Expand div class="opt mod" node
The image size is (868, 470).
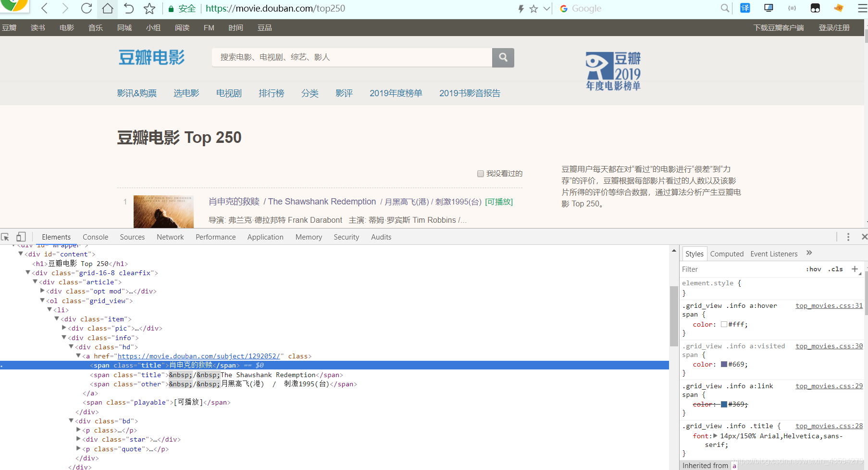click(42, 291)
